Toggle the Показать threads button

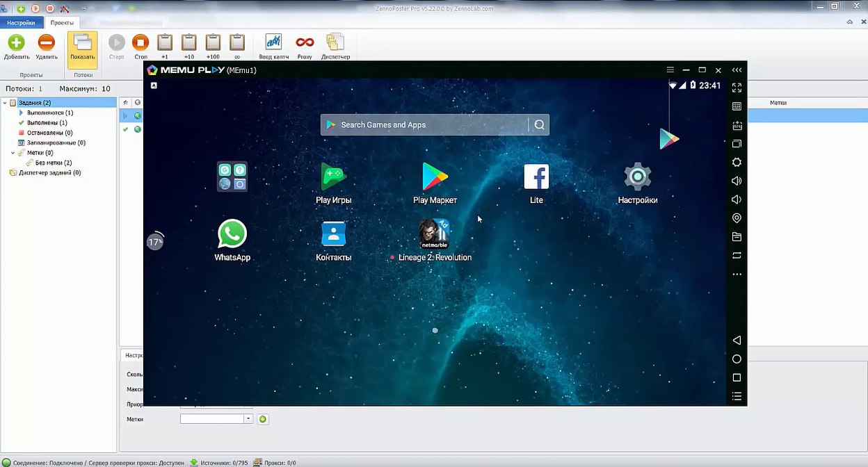pyautogui.click(x=83, y=46)
